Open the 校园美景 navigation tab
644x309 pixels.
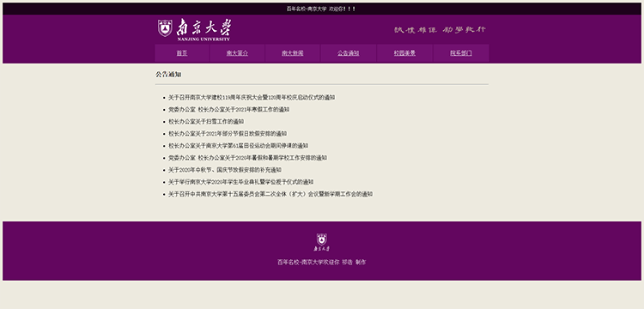(x=404, y=53)
